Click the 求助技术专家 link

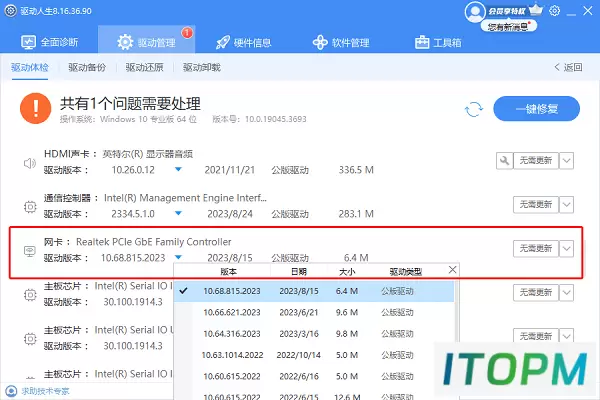[45, 391]
